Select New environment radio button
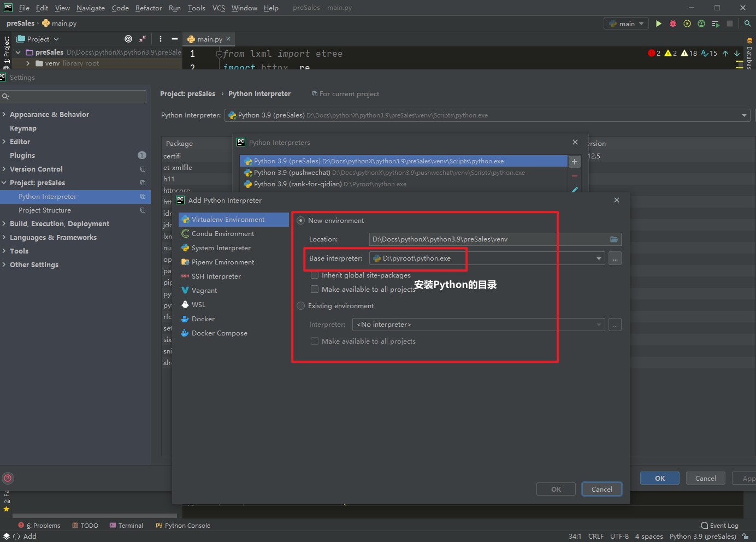Screen dimensions: 756x542 pyautogui.click(x=300, y=221)
